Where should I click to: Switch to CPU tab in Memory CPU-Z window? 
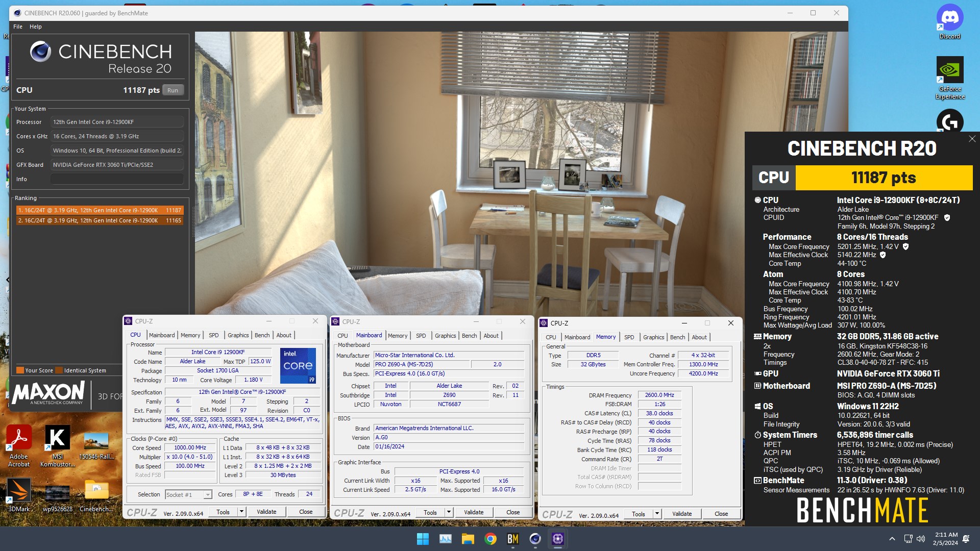(x=551, y=337)
